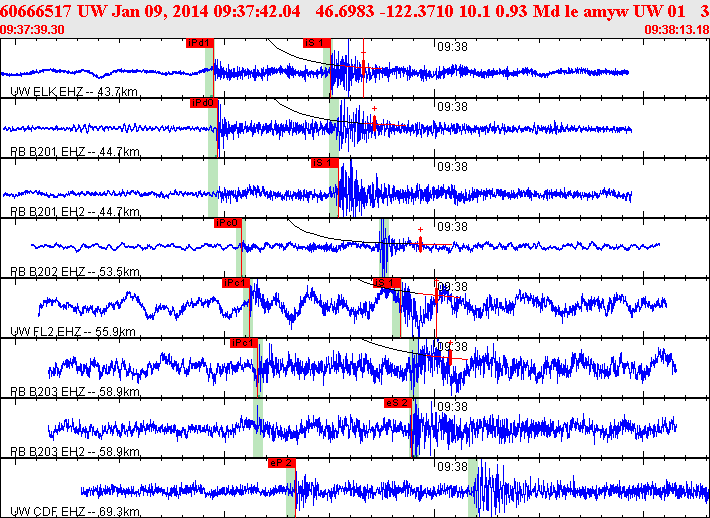Select the iPc0 pick flag on RB B202 EHZ
The height and width of the screenshot is (518, 710).
pos(228,223)
